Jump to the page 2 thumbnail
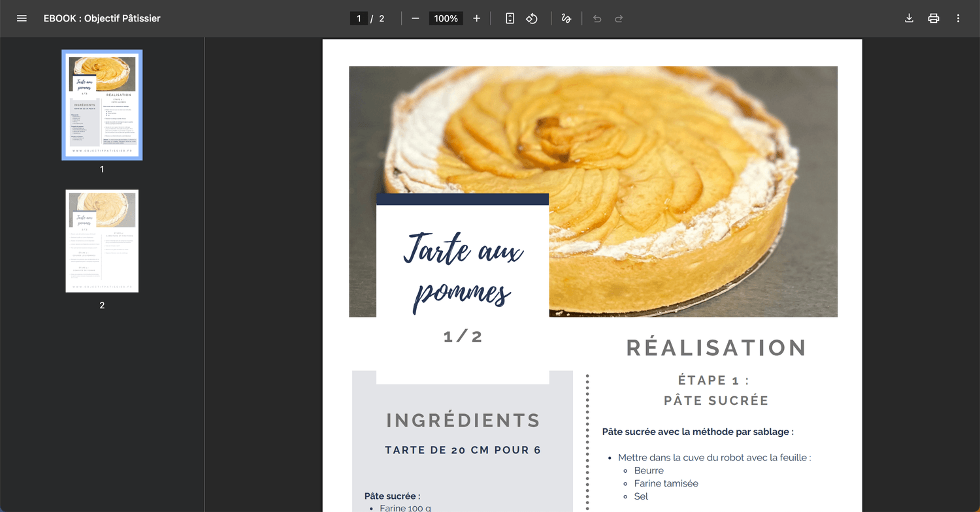 (102, 241)
